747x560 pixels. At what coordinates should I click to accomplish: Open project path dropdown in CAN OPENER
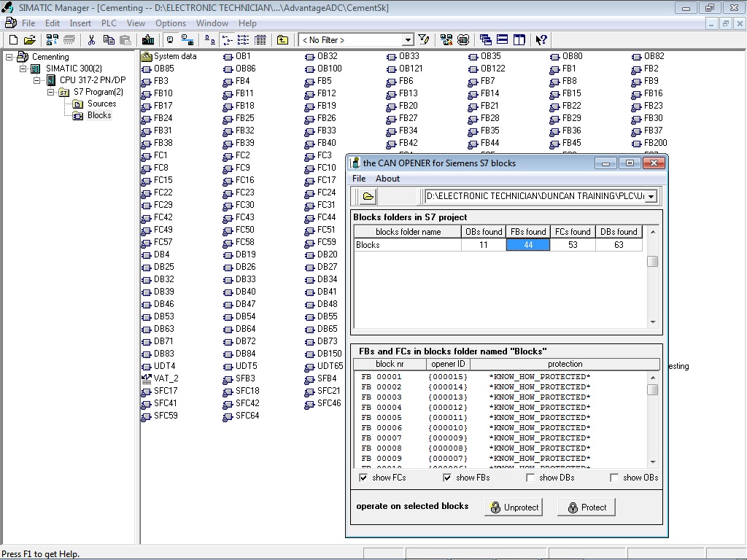click(x=651, y=196)
